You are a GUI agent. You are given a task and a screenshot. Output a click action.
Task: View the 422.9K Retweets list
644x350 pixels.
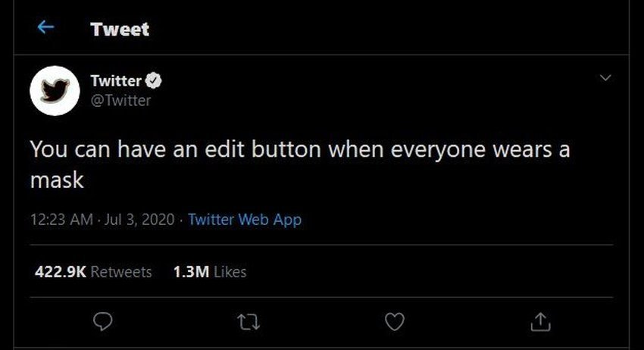[93, 271]
